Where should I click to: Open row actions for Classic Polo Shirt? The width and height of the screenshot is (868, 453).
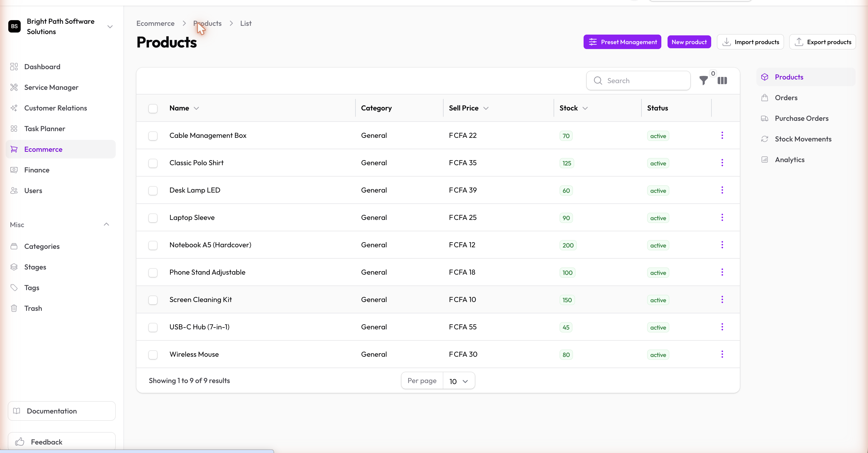(x=722, y=163)
